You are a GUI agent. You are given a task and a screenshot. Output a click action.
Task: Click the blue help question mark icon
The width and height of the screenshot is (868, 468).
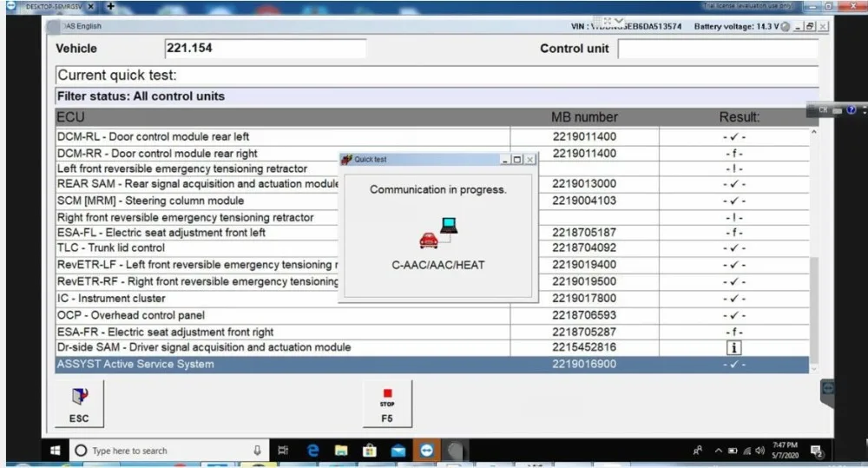[852, 110]
